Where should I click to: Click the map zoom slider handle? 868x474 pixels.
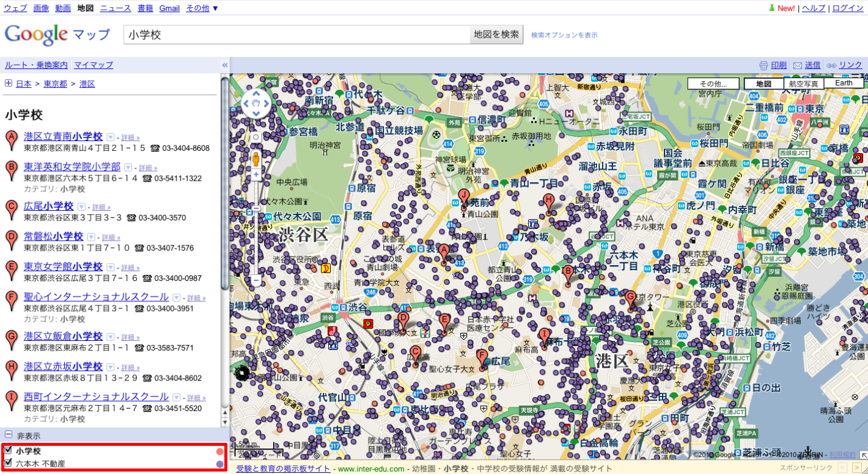coord(256,210)
